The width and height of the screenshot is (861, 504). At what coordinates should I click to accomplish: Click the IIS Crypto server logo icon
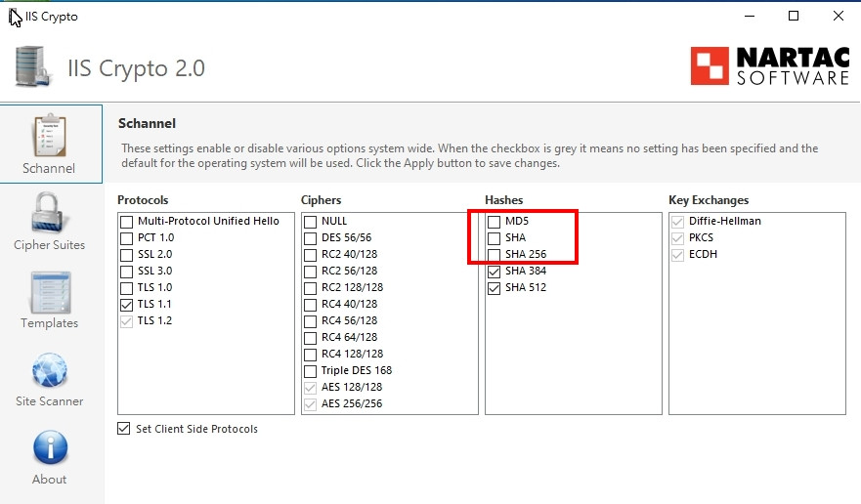pos(34,67)
